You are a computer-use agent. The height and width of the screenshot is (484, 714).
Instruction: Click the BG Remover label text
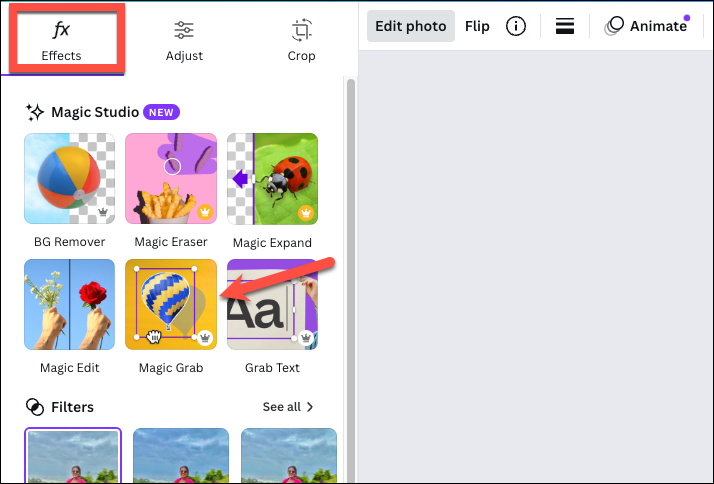click(x=70, y=242)
